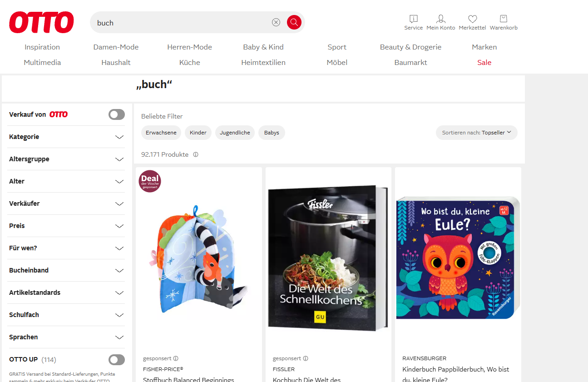588x382 pixels.
Task: Open the red Sale menu
Action: coord(484,63)
